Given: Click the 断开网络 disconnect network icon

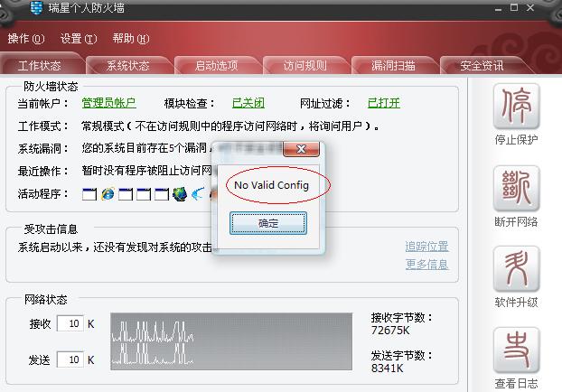Looking at the screenshot, I should [517, 189].
